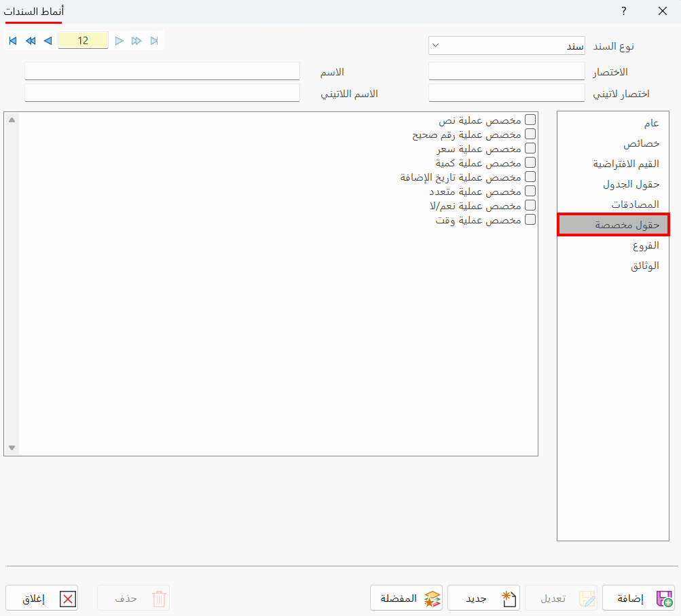Open المفضلة (Favorites) button
The height and width of the screenshot is (616, 681).
[x=407, y=598]
